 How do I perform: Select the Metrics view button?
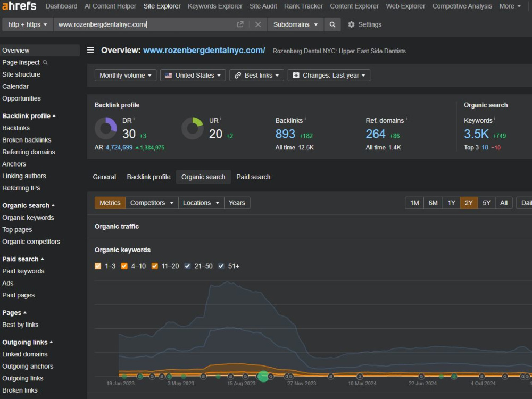[x=110, y=203]
